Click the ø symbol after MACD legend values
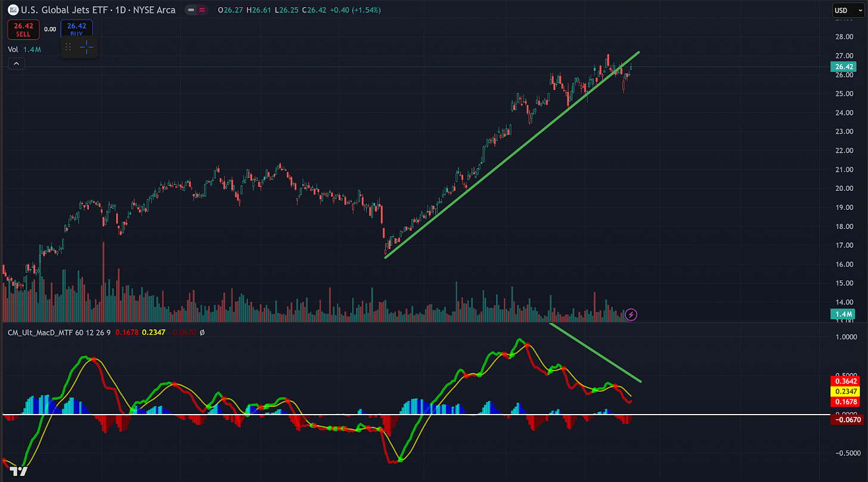 (x=202, y=332)
